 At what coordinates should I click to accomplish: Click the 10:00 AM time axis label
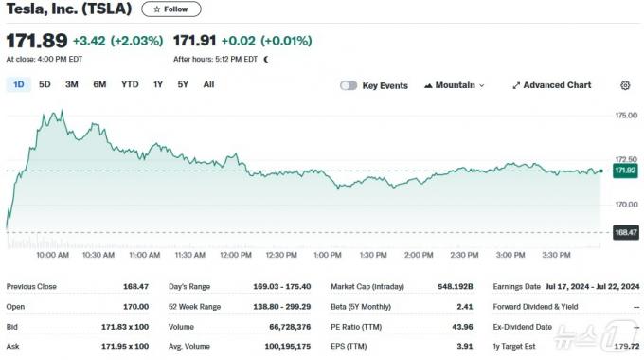[x=52, y=255]
